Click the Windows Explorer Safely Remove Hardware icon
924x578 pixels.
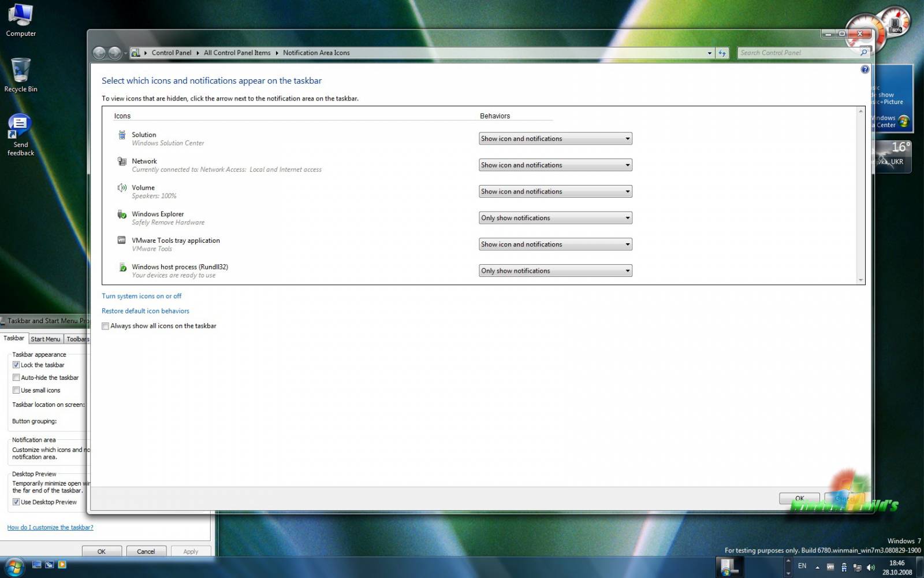click(122, 214)
